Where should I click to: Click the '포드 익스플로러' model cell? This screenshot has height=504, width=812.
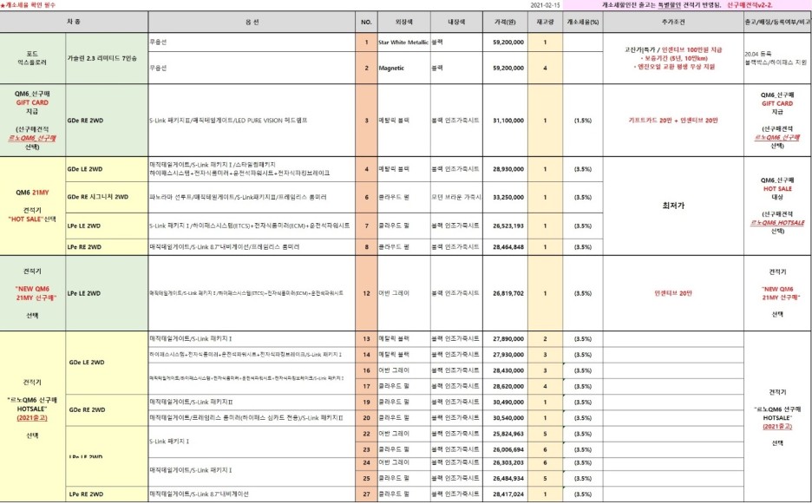(33, 58)
